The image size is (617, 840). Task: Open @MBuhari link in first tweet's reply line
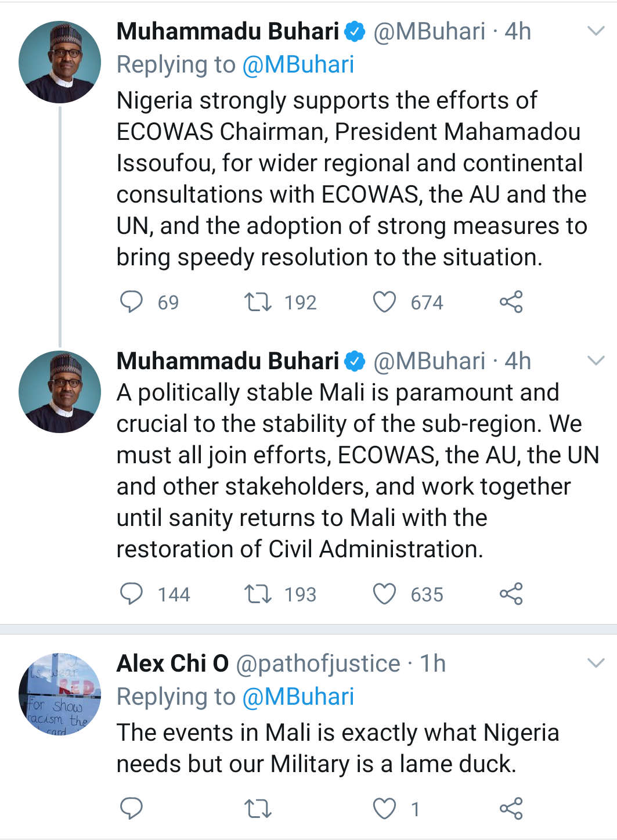tap(298, 64)
